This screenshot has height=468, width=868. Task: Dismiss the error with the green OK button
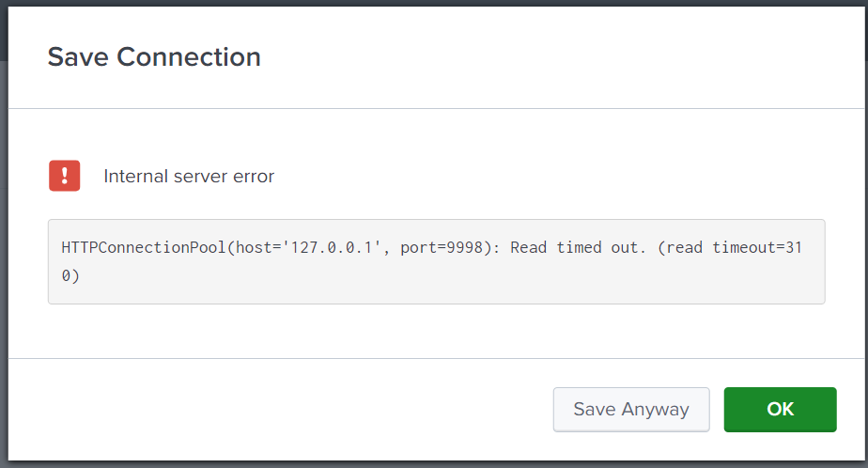(780, 410)
